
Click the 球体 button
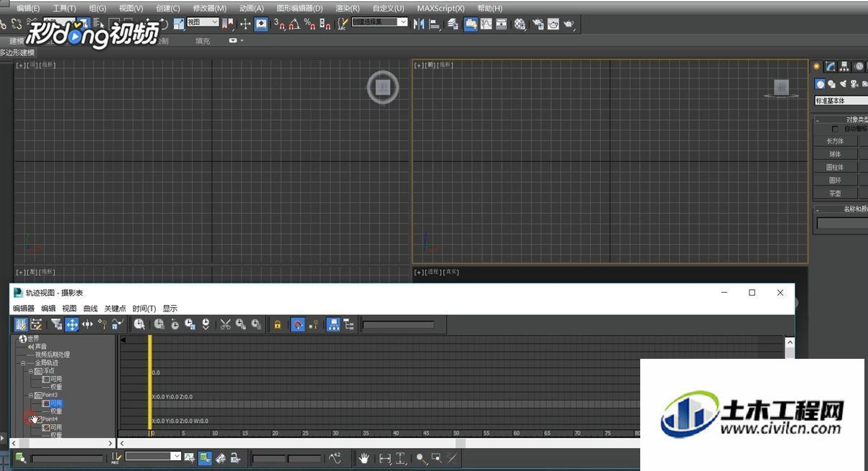coord(836,154)
